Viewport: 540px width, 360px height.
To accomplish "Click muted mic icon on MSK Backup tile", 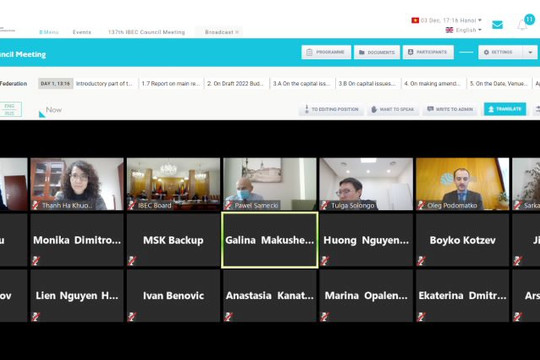I will (132, 260).
